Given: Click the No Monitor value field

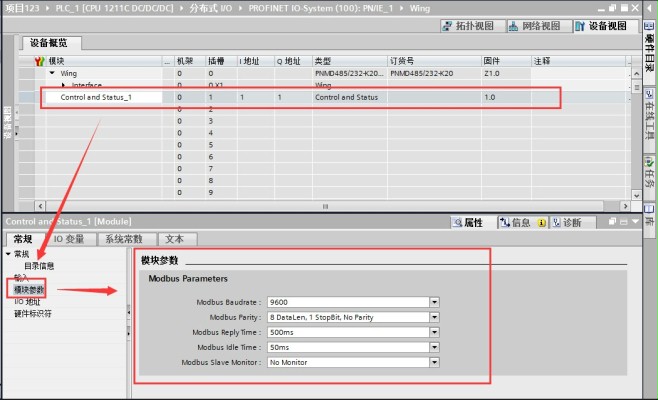Looking at the screenshot, I should [x=348, y=362].
